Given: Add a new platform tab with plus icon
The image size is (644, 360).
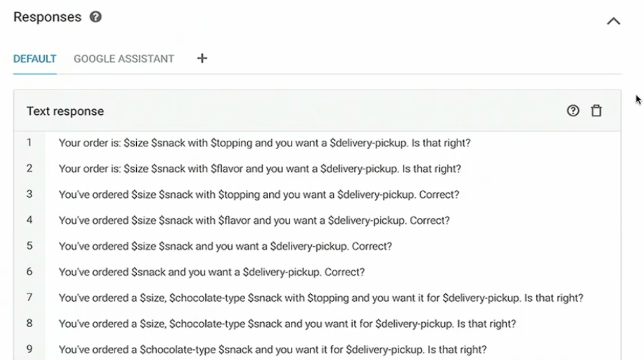Looking at the screenshot, I should [202, 58].
